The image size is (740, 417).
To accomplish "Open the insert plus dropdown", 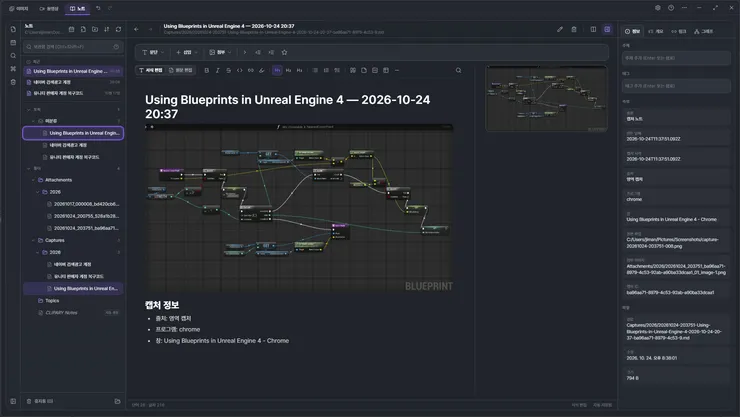I will (186, 52).
